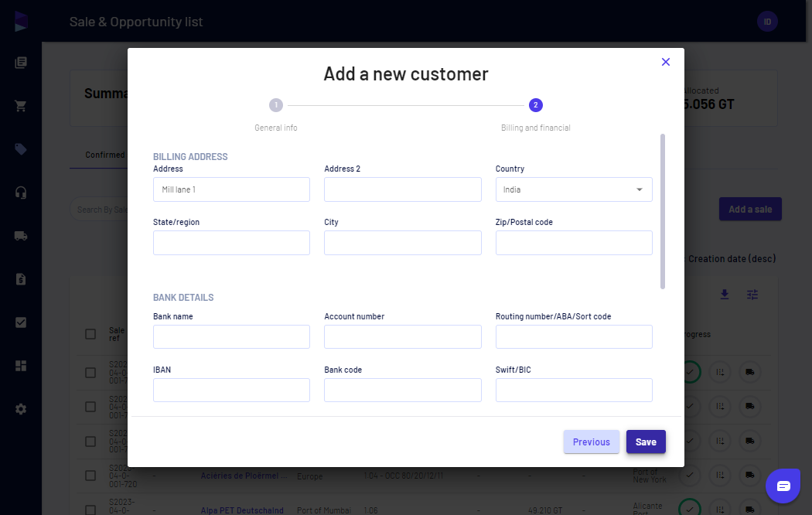This screenshot has height=515, width=812.
Task: Focus the Routing number/ABA/Sort code field
Action: pyautogui.click(x=573, y=337)
